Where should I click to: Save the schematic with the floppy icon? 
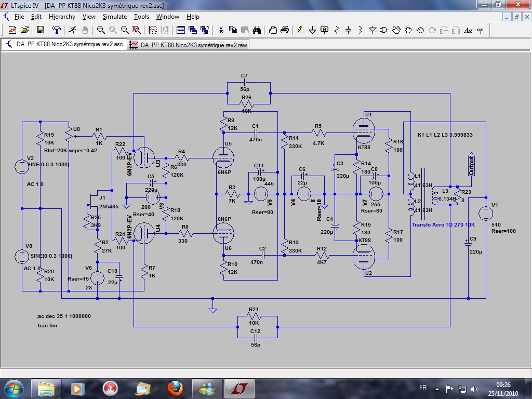click(41, 30)
